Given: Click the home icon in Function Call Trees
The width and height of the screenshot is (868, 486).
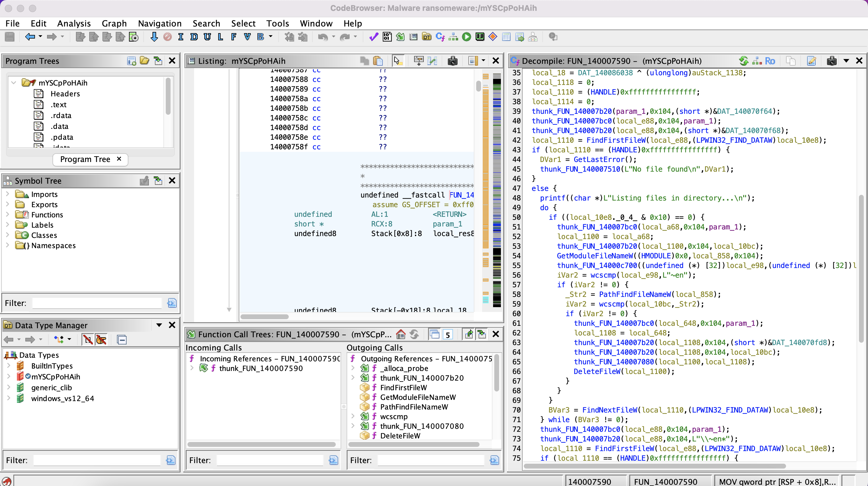Looking at the screenshot, I should [401, 334].
